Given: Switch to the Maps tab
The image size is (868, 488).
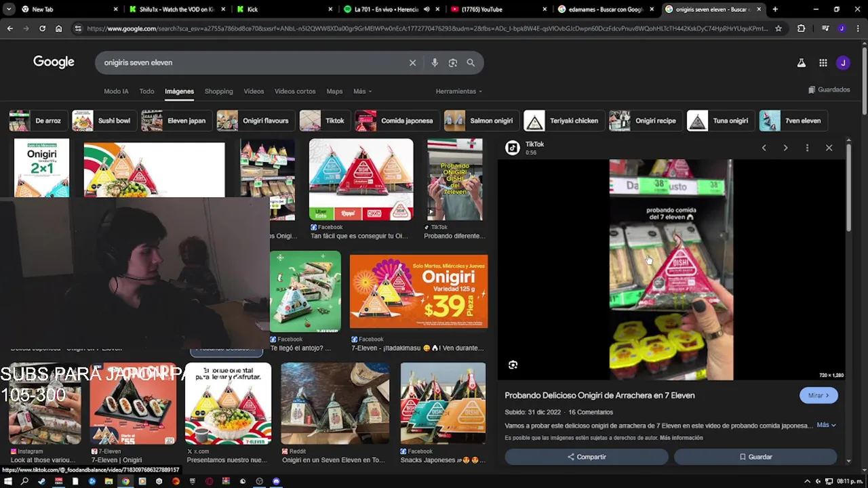Looking at the screenshot, I should (x=334, y=91).
